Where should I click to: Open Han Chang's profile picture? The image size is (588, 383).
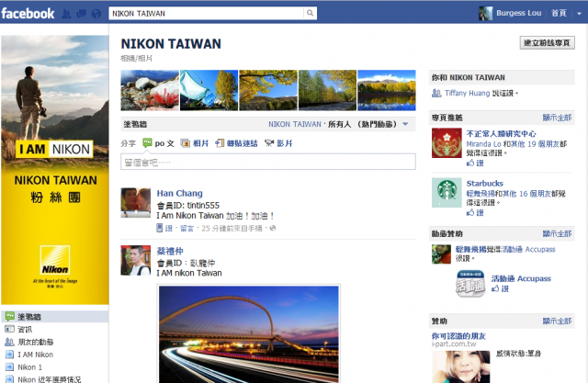coord(135,203)
